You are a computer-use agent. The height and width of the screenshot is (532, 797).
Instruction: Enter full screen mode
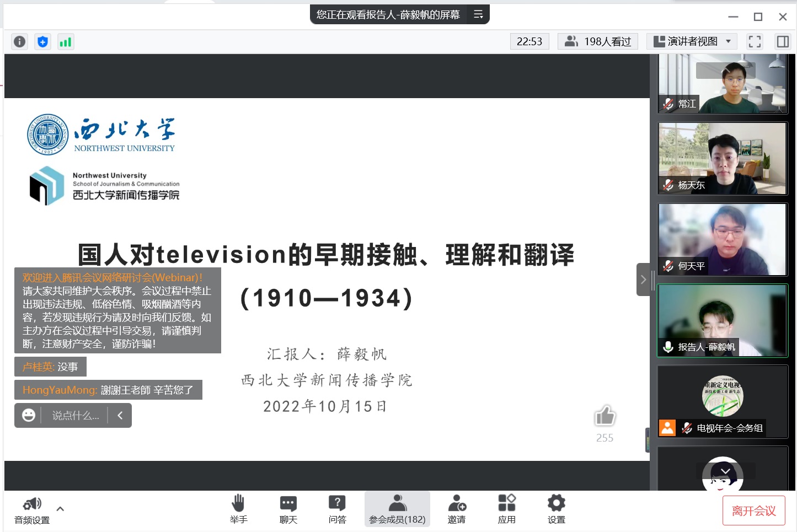755,42
